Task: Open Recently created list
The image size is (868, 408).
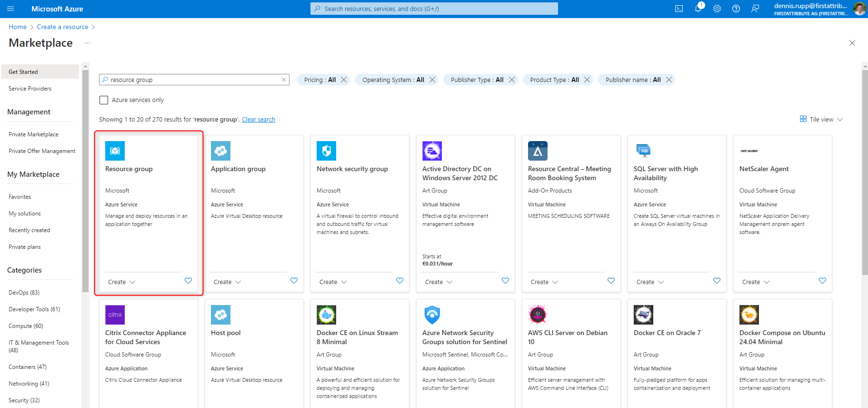Action: pyautogui.click(x=29, y=230)
